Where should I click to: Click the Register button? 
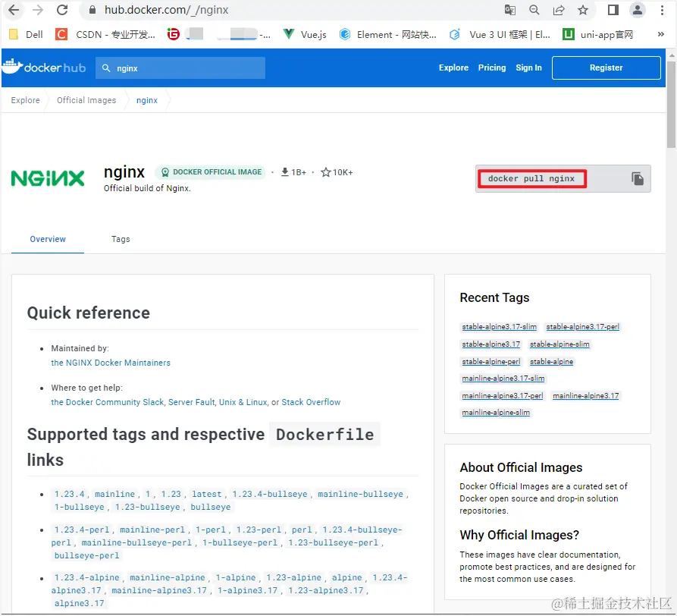pos(606,68)
